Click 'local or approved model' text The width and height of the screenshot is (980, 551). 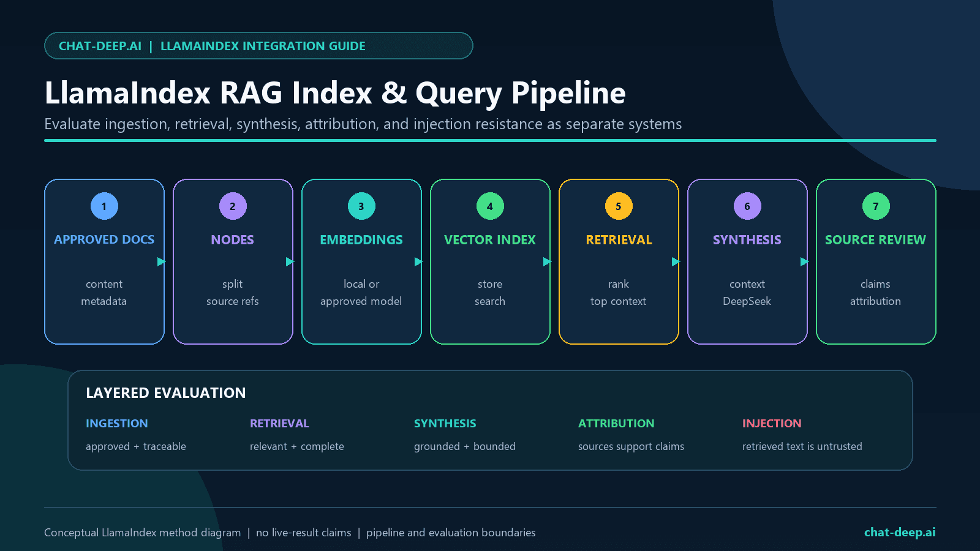(361, 293)
